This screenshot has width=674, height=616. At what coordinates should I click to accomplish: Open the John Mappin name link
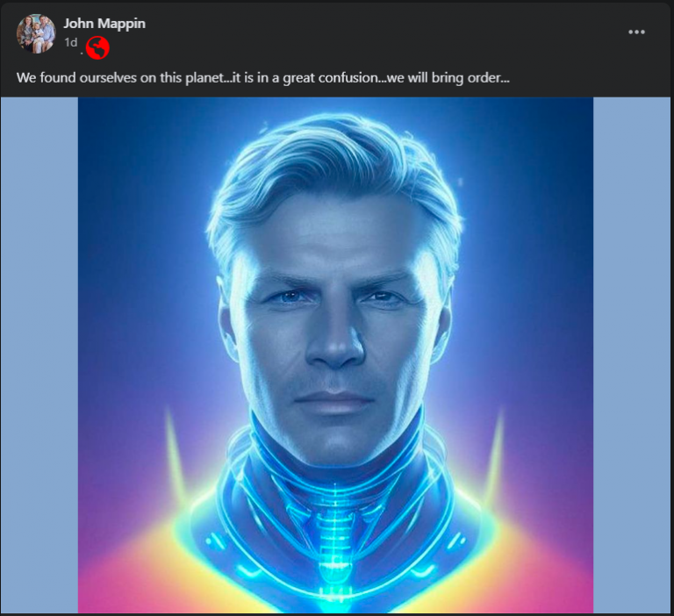(x=104, y=23)
